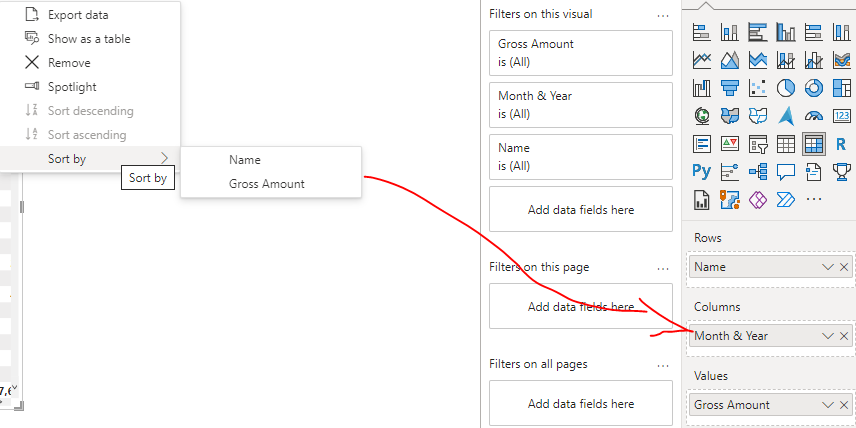Viewport: 856px width, 428px height.
Task: Expand the Gross Amount filter card
Action: pyautogui.click(x=581, y=53)
